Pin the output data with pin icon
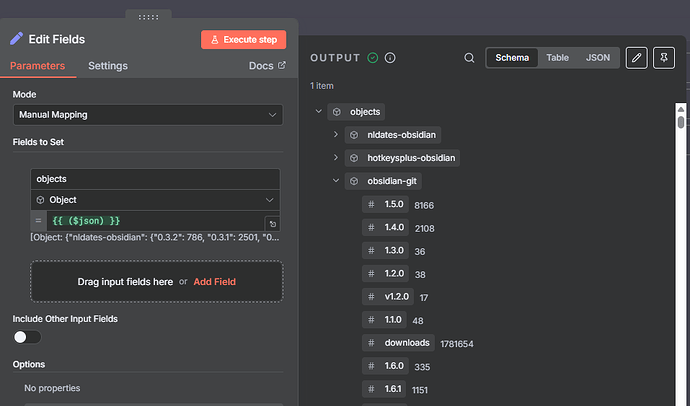This screenshot has width=690, height=406. [663, 58]
